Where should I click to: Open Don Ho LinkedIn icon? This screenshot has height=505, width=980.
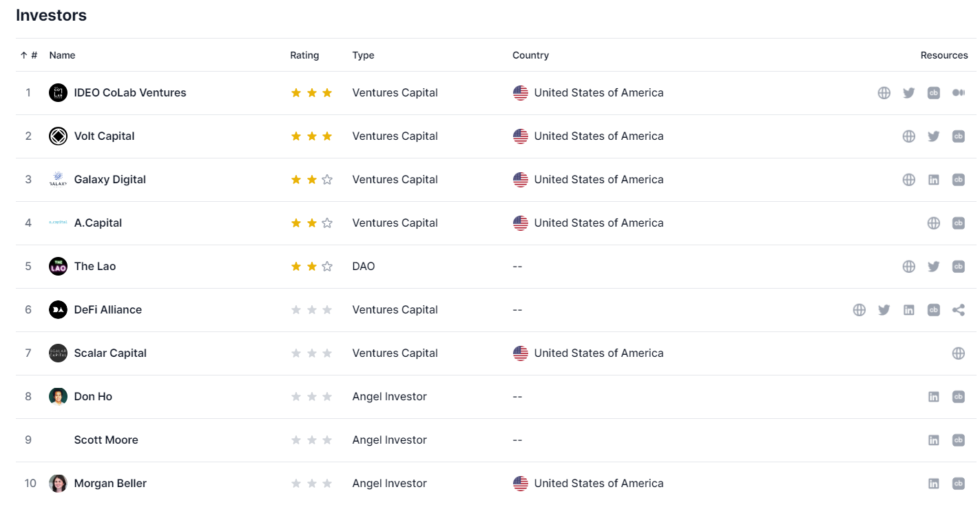pos(933,397)
